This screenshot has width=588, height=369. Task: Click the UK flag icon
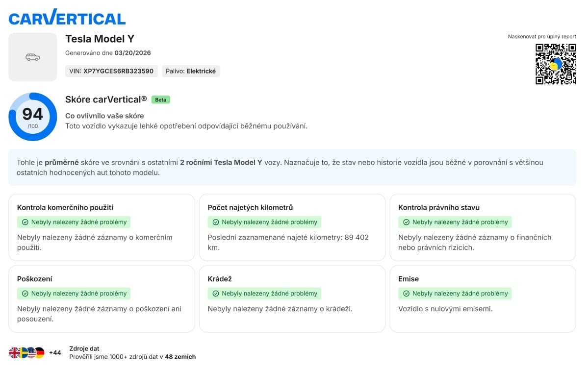tap(14, 353)
